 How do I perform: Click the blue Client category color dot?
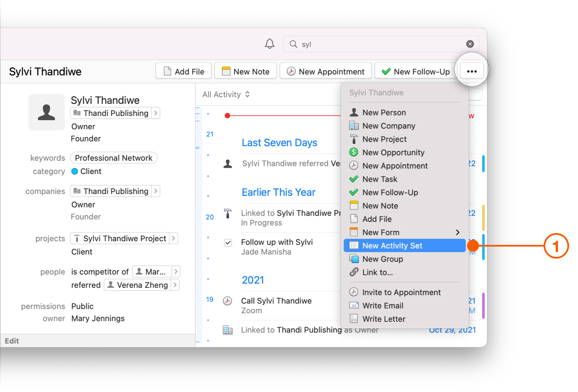(75, 171)
